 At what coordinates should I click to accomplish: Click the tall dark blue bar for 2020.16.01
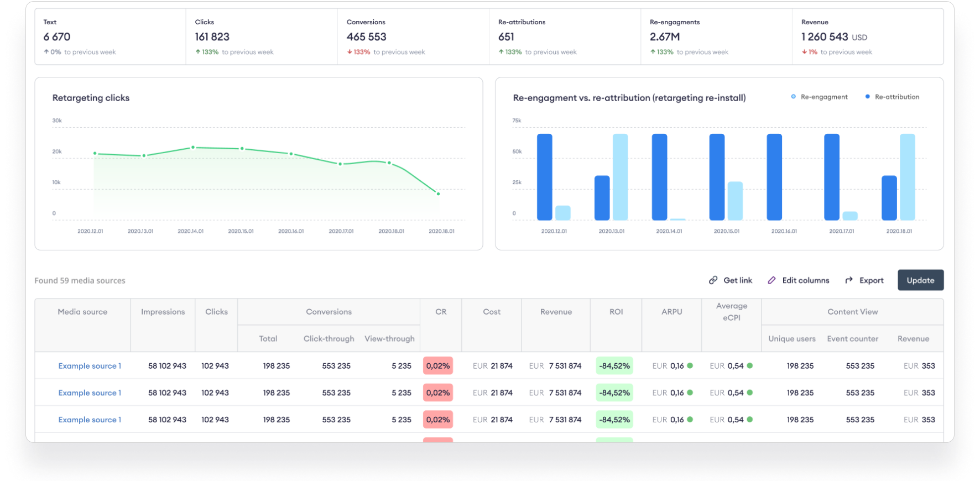point(774,177)
